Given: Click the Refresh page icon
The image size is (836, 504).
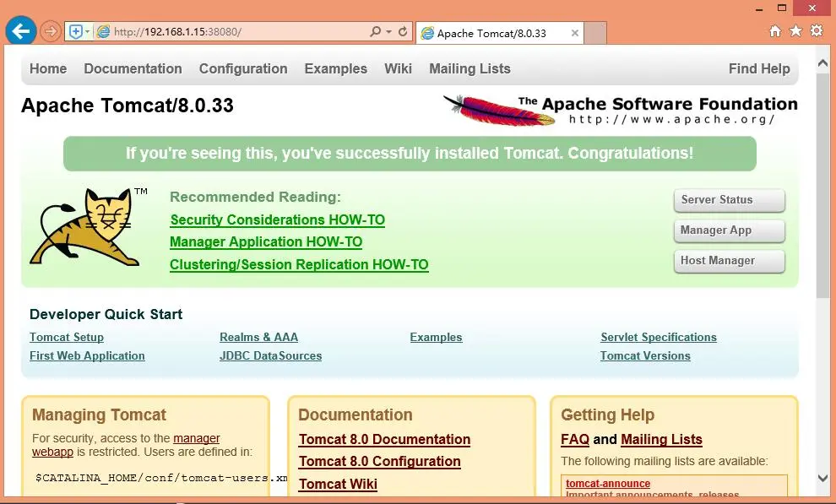Looking at the screenshot, I should (403, 31).
